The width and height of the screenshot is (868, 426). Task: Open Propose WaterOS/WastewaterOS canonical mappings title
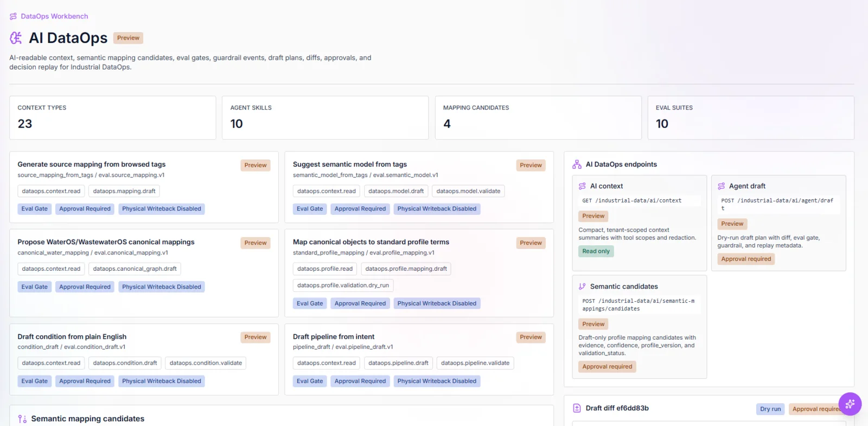tap(106, 242)
